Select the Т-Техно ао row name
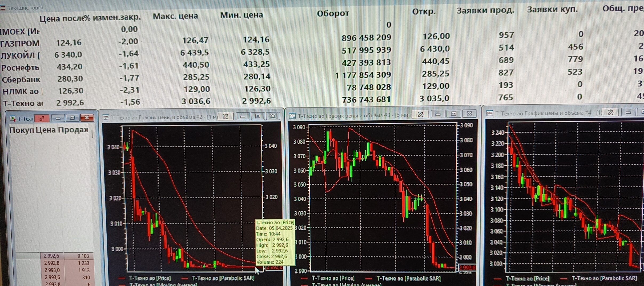 [x=23, y=104]
